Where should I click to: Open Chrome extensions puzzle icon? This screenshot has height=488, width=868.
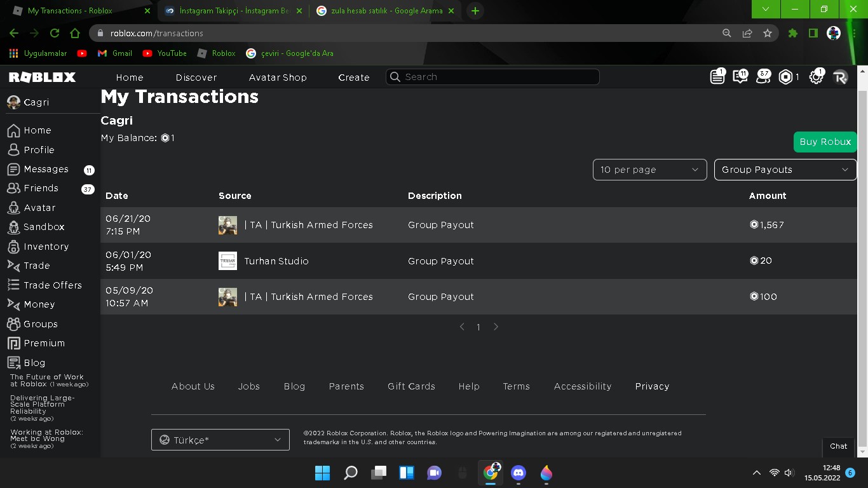pos(793,33)
